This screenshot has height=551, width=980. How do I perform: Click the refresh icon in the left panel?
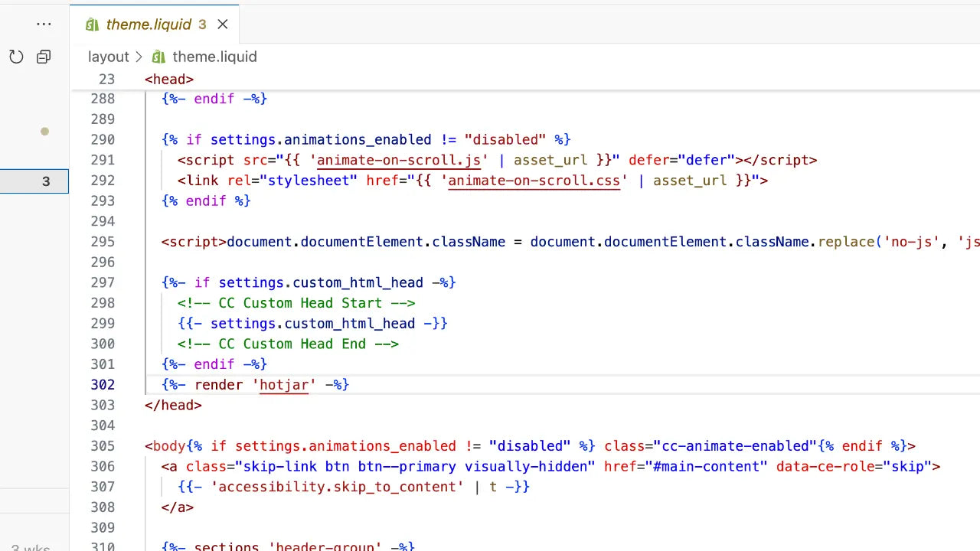[x=16, y=56]
